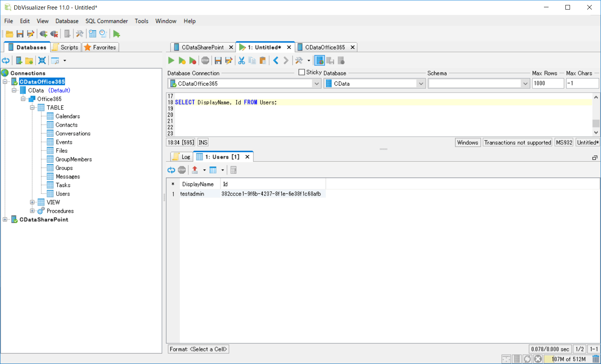Viewport: 601px width, 364px height.
Task: Click the blue previous arrow in editor toolbar
Action: [x=276, y=60]
